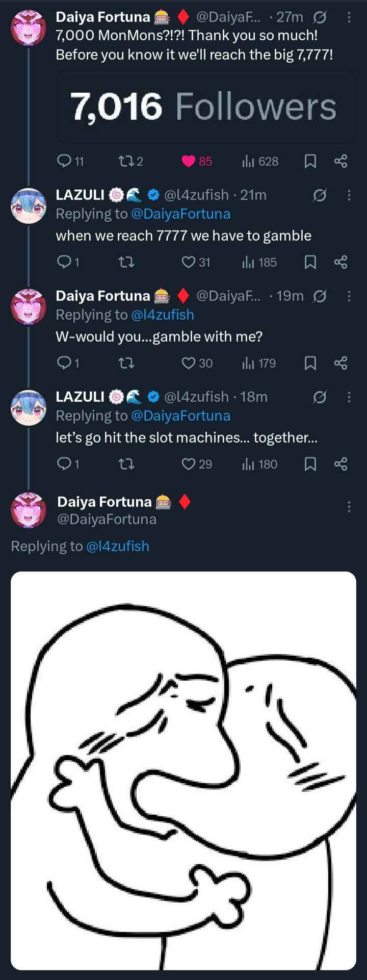
Task: Like the 7,000 MonMons tweet
Action: [189, 162]
